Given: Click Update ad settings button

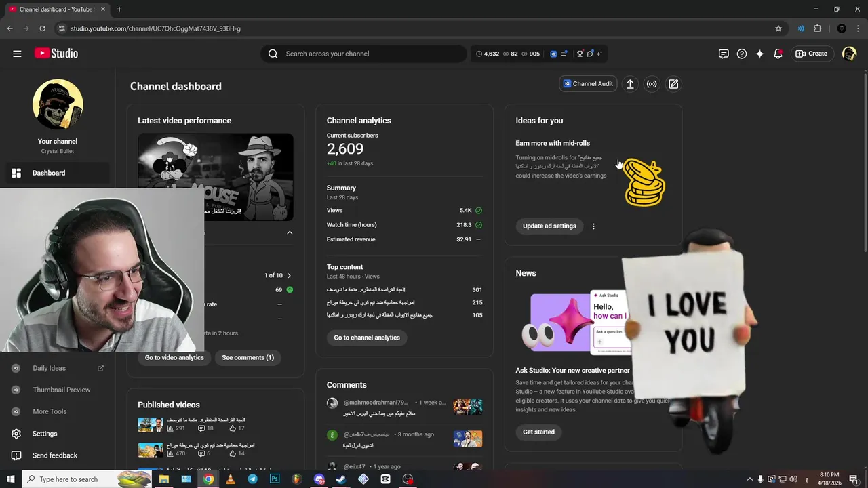Looking at the screenshot, I should click(x=549, y=226).
